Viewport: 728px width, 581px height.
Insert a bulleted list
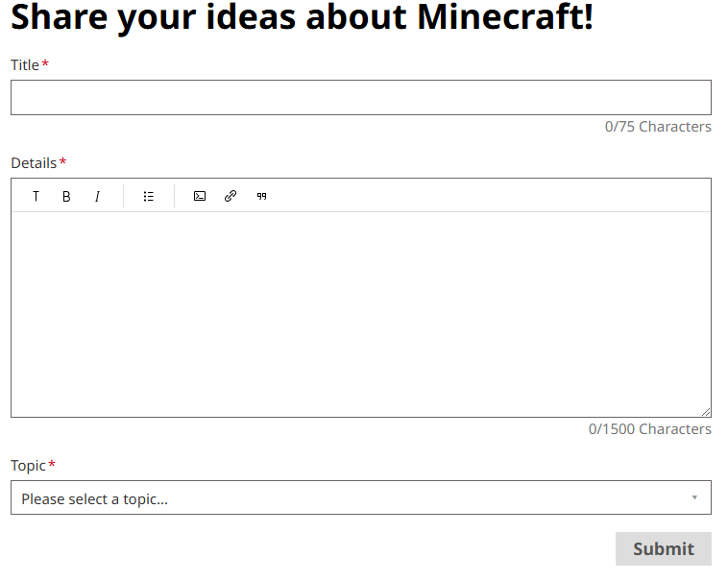149,196
